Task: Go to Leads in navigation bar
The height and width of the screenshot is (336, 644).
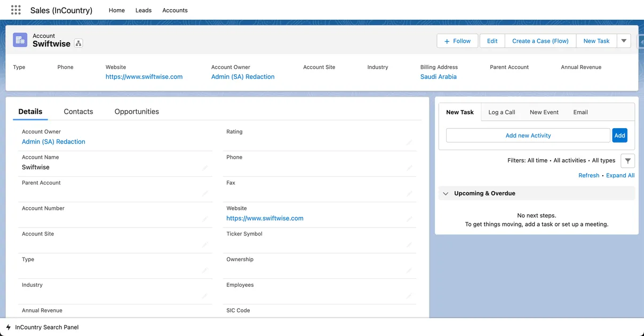Action: point(144,10)
